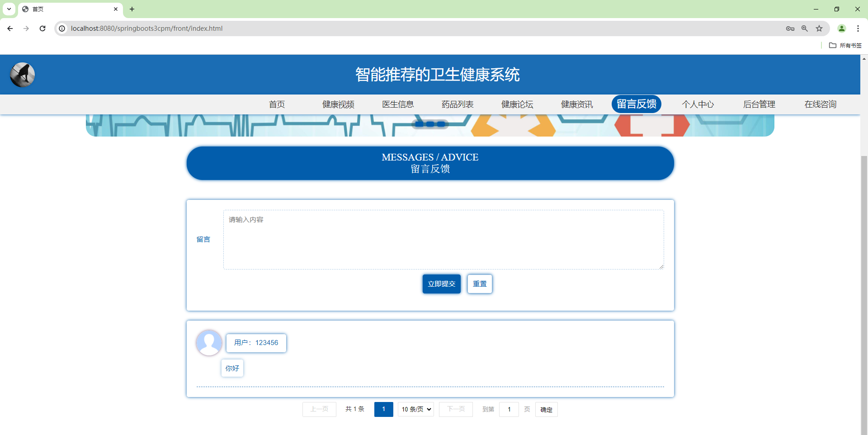The image size is (868, 435).
Task: Open the Chrome profile icon
Action: tap(842, 28)
